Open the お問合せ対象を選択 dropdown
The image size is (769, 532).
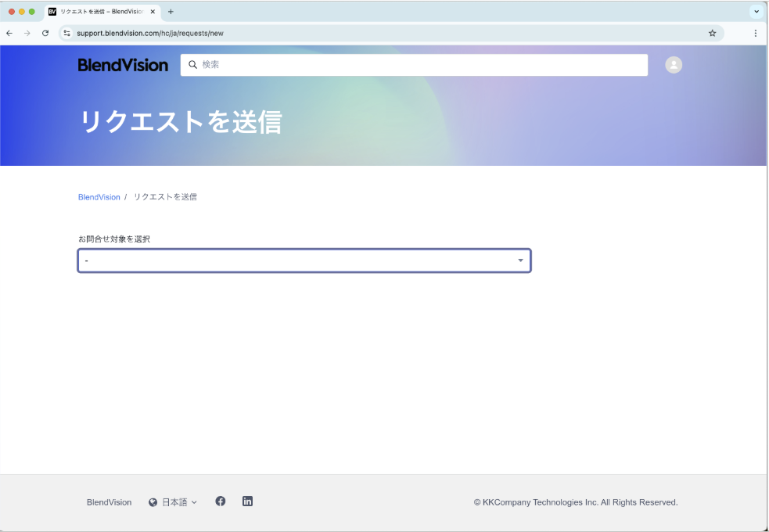click(304, 261)
